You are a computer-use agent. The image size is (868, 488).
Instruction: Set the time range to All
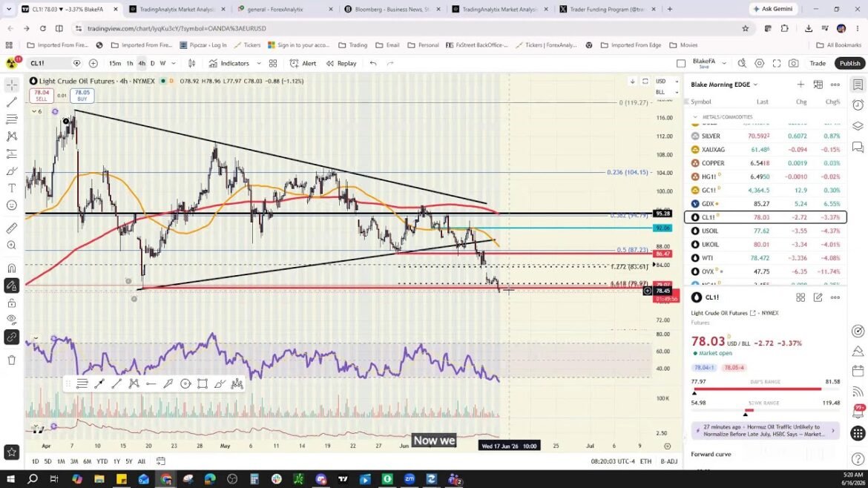[x=142, y=461]
